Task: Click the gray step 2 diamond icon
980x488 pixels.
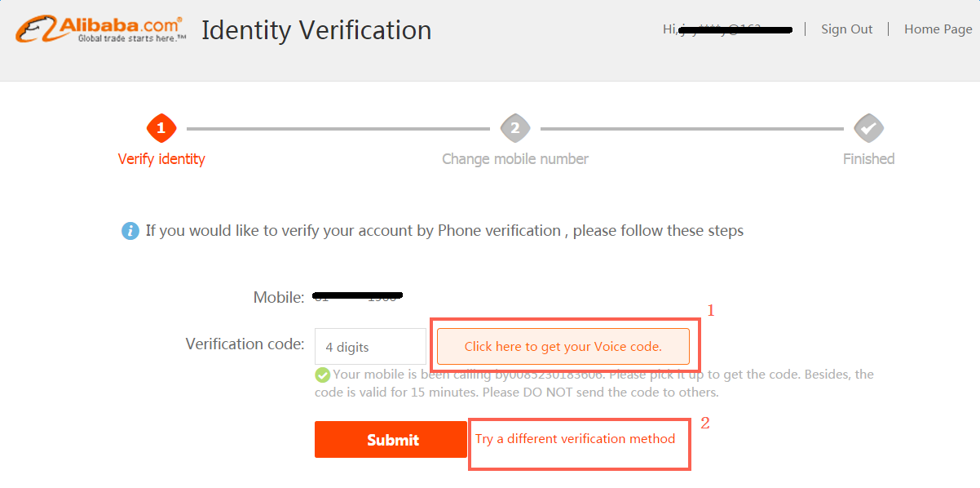Action: pos(514,128)
